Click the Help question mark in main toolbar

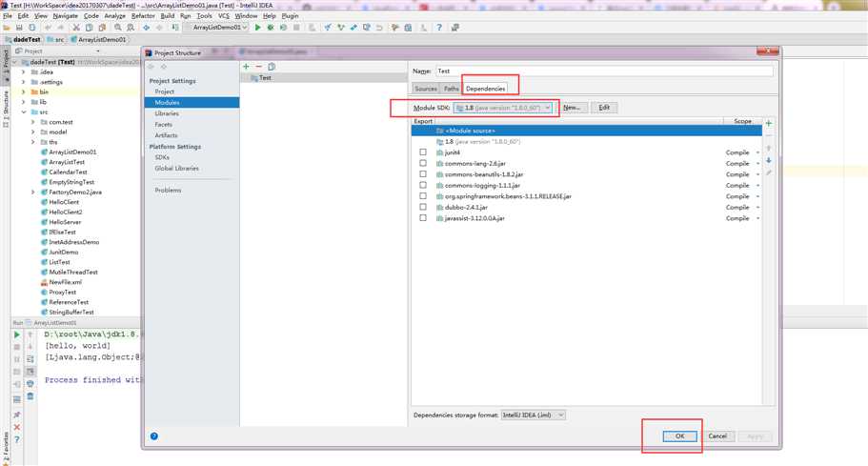pos(439,27)
